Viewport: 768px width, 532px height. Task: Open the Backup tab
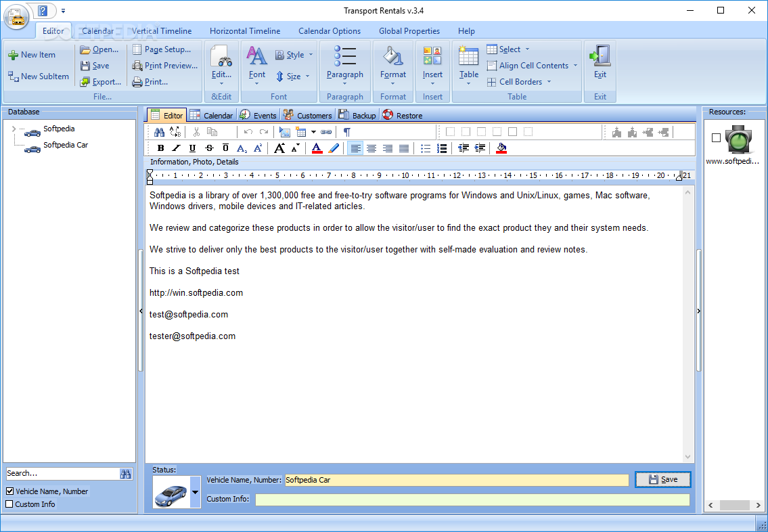click(357, 116)
